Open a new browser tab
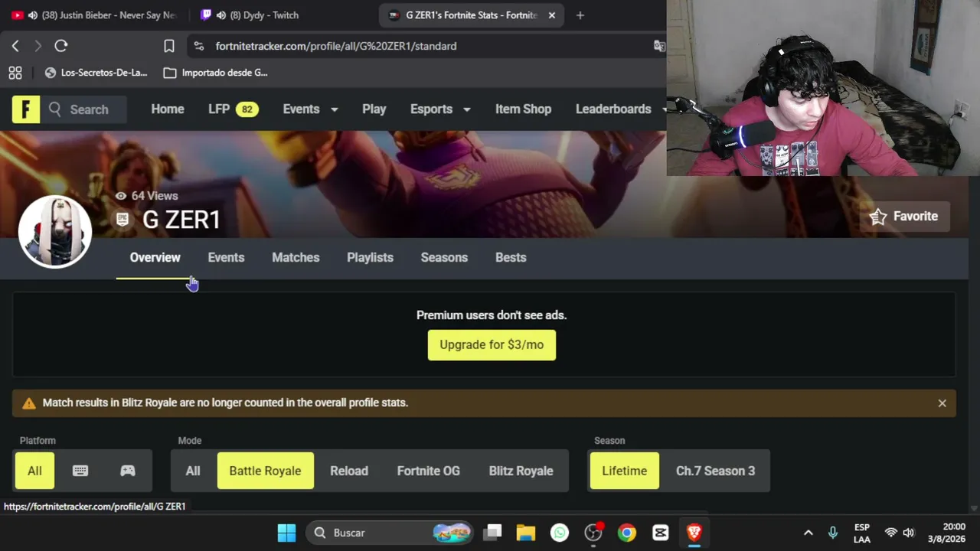Screen dimensions: 980x551 point(580,15)
